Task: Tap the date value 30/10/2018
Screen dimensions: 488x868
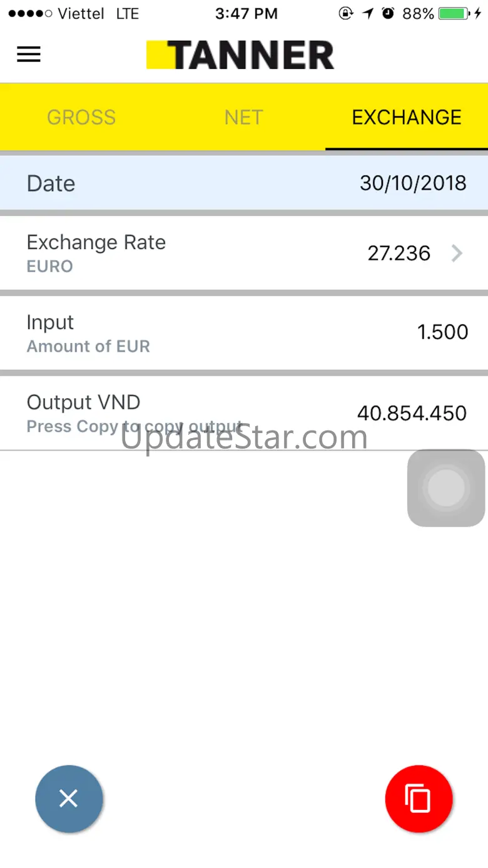Action: pos(413,183)
